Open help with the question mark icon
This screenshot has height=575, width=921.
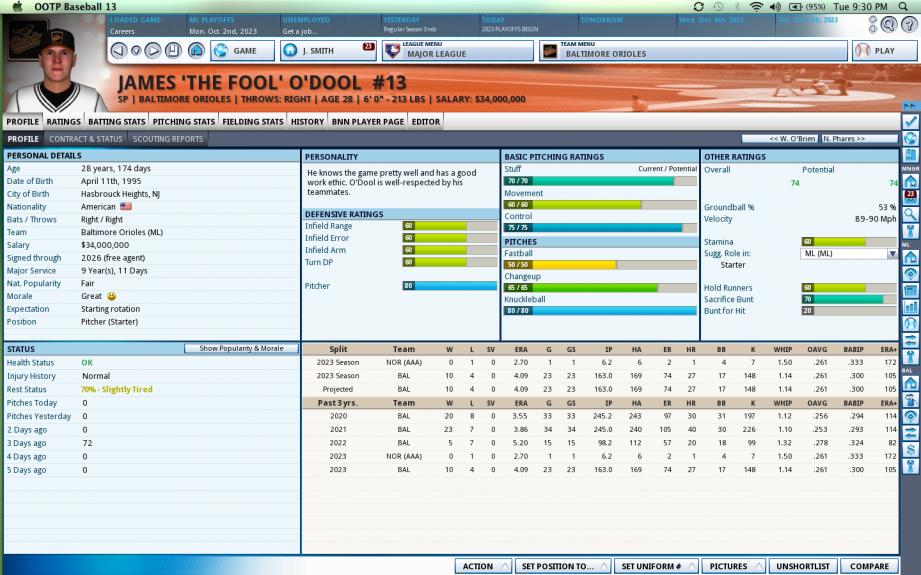pos(908,24)
